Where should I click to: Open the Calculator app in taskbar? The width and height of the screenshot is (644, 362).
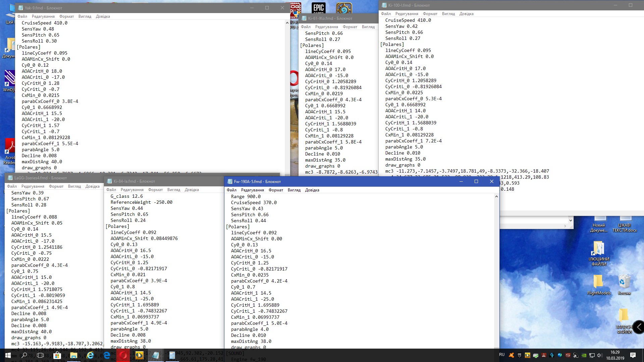172,355
